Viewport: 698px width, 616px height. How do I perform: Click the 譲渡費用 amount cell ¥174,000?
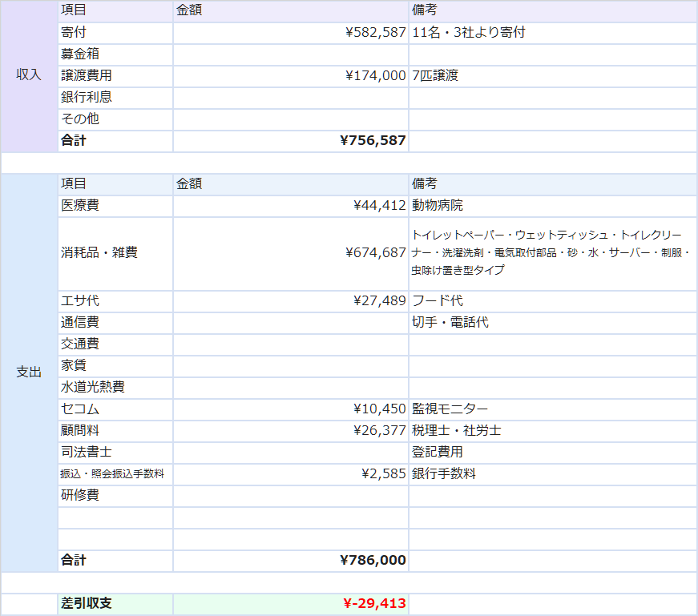291,76
